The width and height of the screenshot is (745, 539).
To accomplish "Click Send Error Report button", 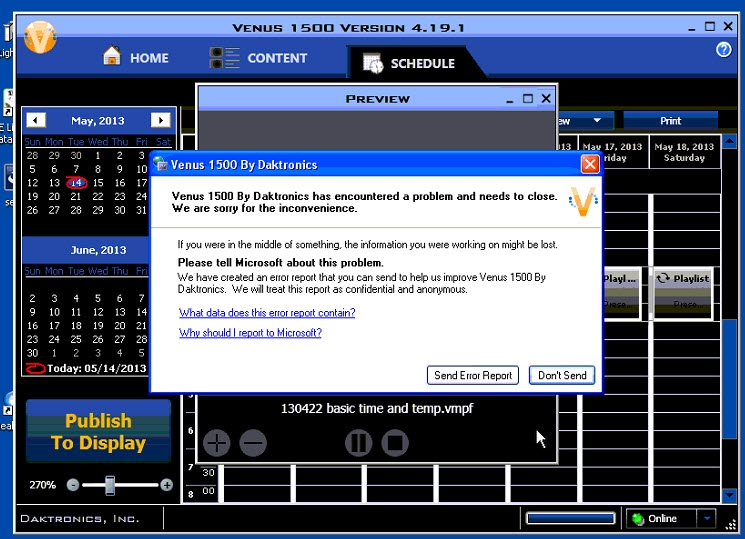I will point(473,375).
